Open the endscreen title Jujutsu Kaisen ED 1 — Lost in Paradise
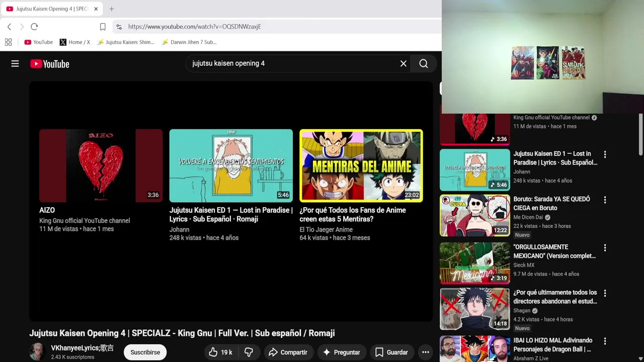The width and height of the screenshot is (644, 362). click(x=231, y=215)
